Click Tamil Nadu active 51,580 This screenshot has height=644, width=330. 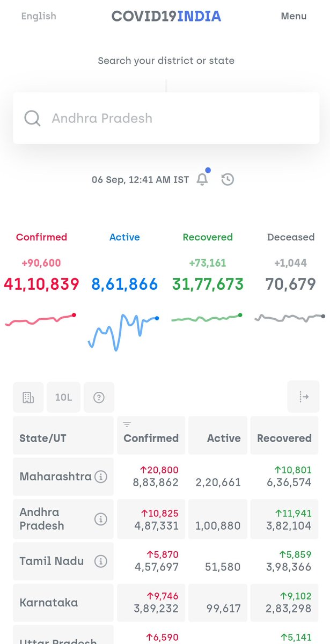(x=223, y=567)
